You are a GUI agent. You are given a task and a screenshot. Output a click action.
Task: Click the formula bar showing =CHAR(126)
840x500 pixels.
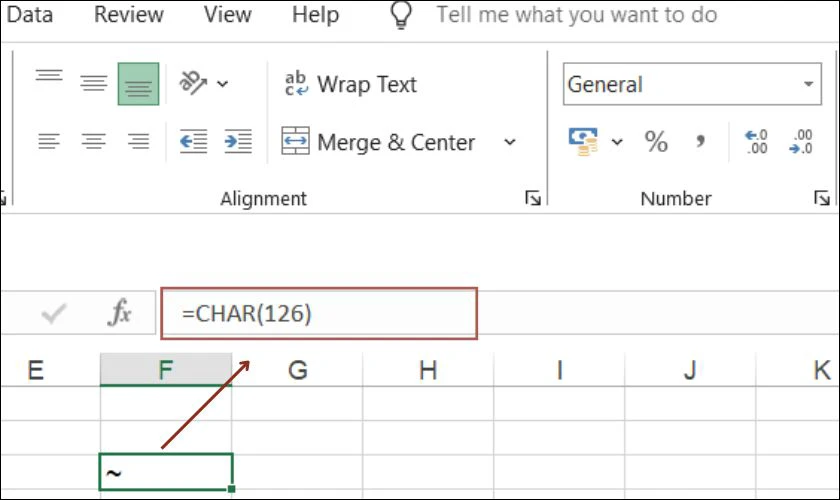pos(319,314)
